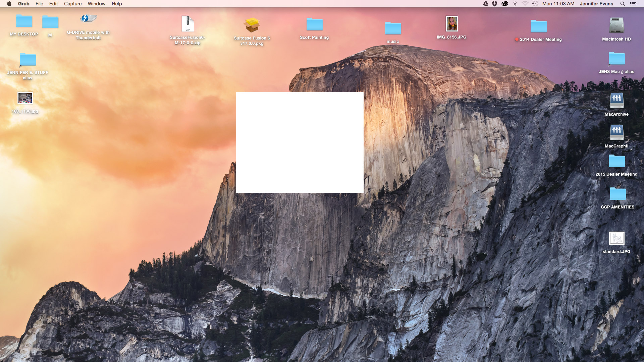The image size is (644, 362).
Task: Open the Bluetooth status menu
Action: tap(515, 4)
